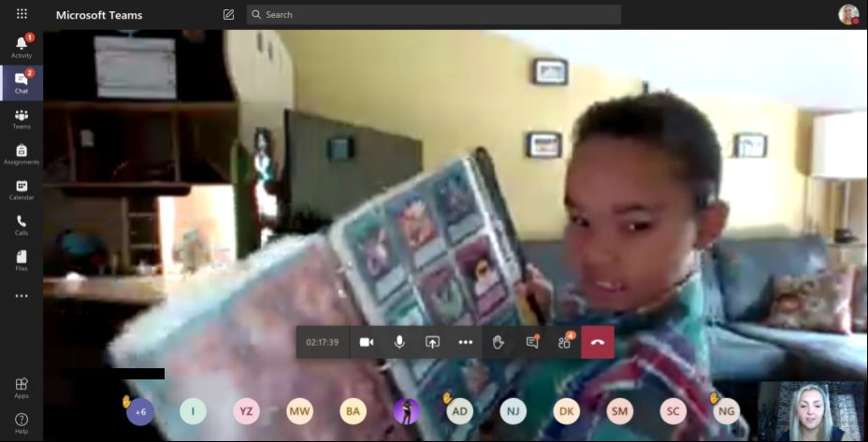The width and height of the screenshot is (868, 442).
Task: Select participant avatar SM
Action: pyautogui.click(x=619, y=411)
